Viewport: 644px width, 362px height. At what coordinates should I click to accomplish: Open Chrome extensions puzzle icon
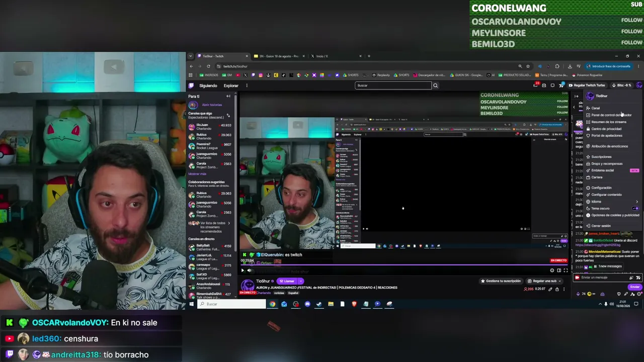pos(557,66)
